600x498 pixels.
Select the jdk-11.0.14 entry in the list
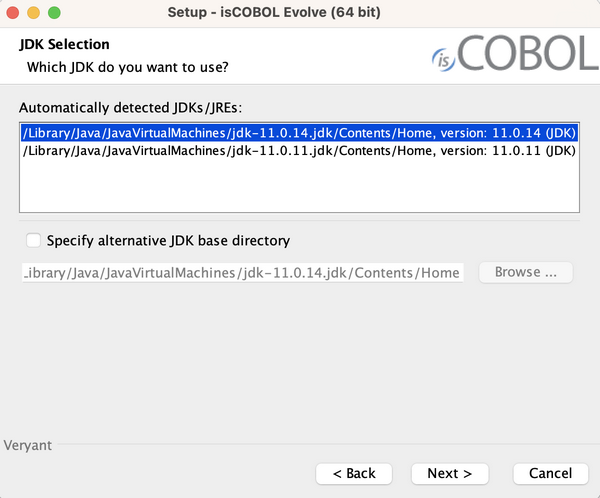(299, 133)
